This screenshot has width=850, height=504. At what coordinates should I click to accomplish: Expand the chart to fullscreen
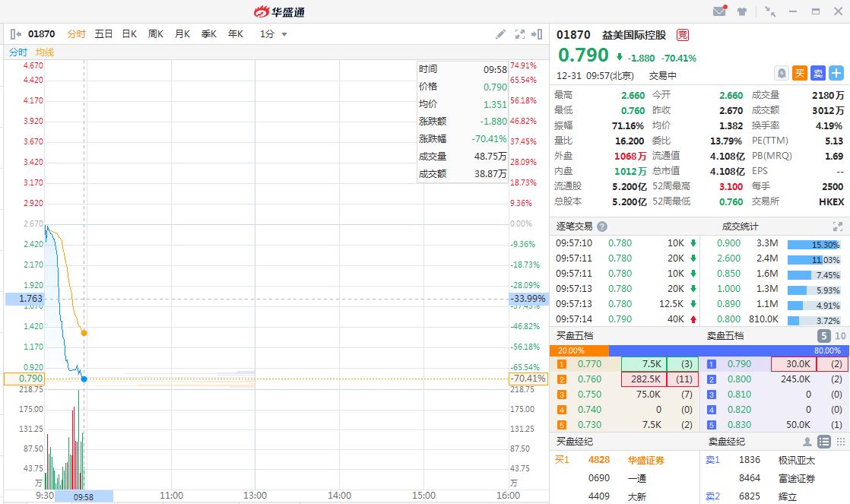[x=520, y=34]
